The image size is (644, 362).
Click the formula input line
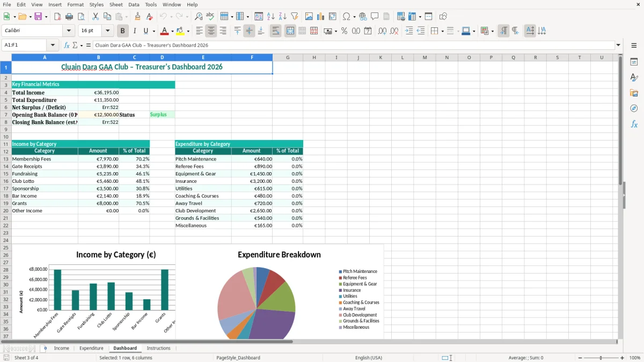pos(354,45)
